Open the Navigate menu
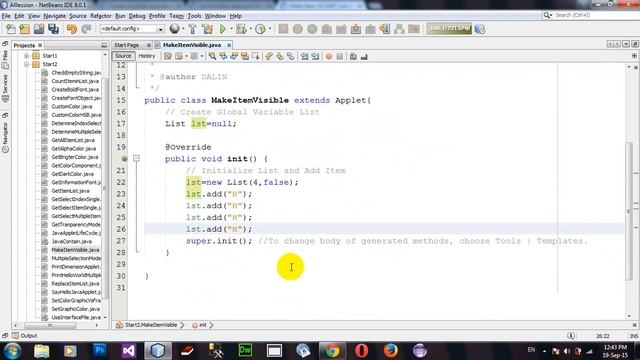This screenshot has width=640, height=360. pyautogui.click(x=54, y=16)
